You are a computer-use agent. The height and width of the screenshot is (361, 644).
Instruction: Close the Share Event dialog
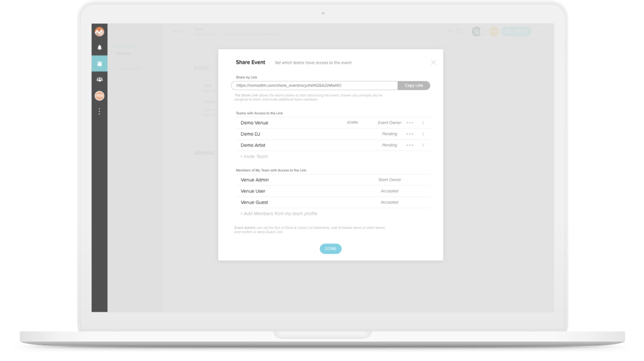[x=433, y=63]
